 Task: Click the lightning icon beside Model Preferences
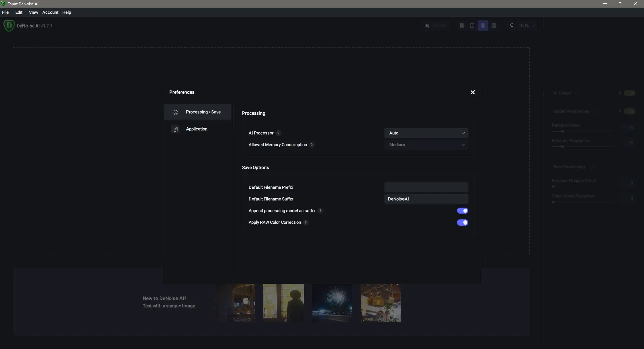click(x=620, y=111)
